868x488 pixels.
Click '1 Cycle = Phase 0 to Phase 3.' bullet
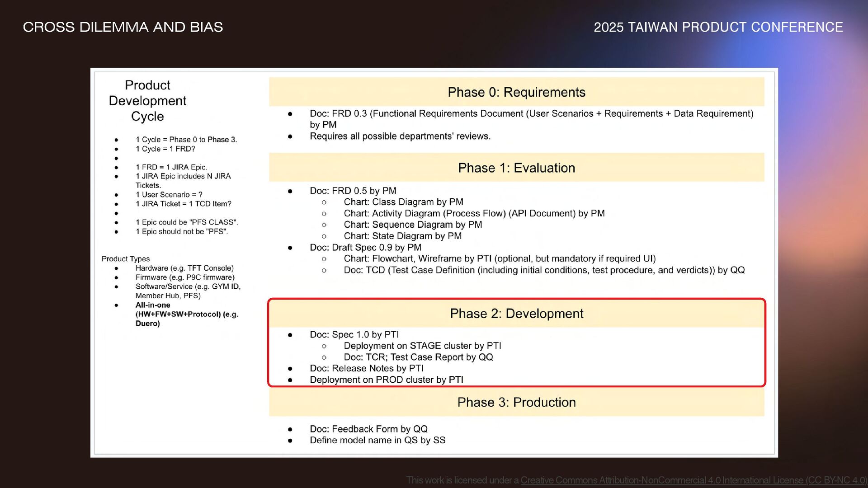186,140
